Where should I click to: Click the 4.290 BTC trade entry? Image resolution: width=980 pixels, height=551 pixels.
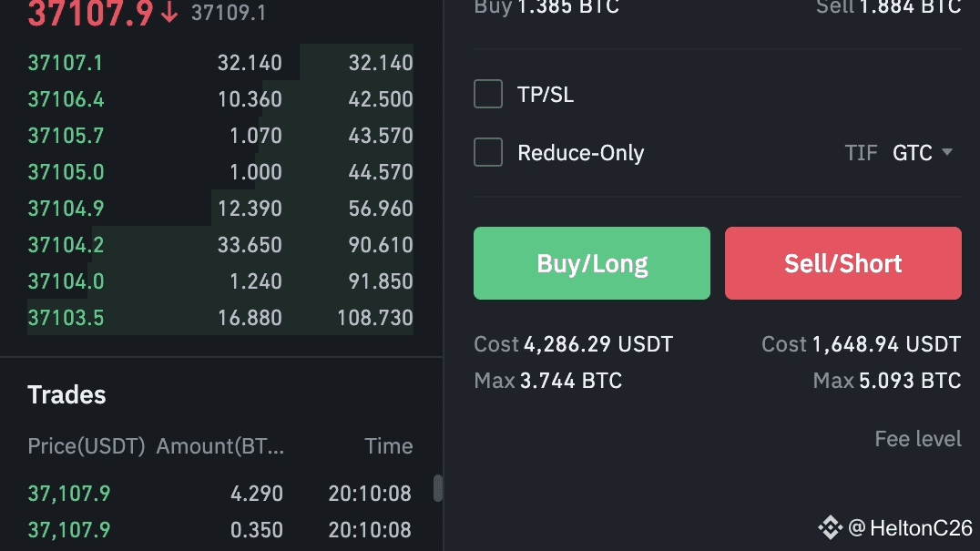256,494
